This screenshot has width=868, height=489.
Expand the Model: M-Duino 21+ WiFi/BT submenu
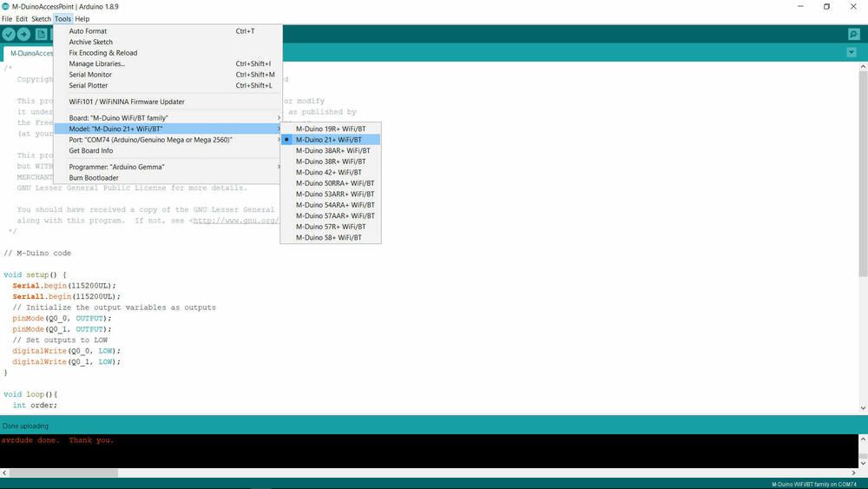(x=168, y=129)
